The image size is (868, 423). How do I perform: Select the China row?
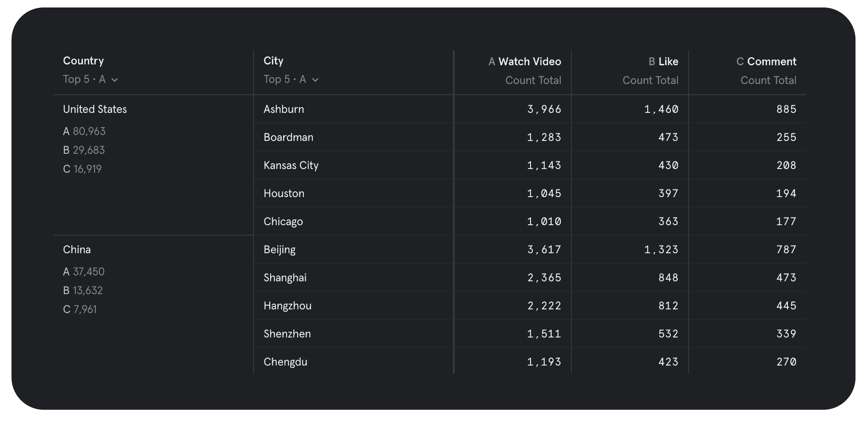(x=77, y=249)
